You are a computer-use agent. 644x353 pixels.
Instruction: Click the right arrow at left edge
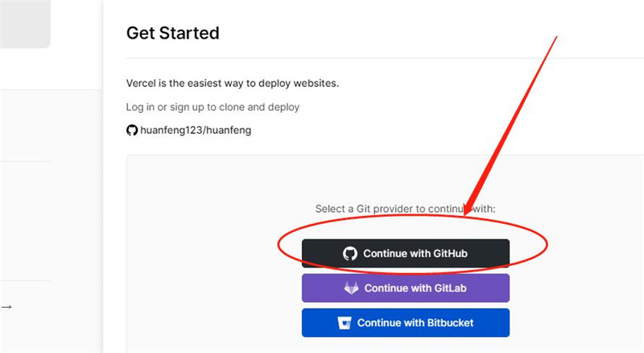tap(6, 307)
